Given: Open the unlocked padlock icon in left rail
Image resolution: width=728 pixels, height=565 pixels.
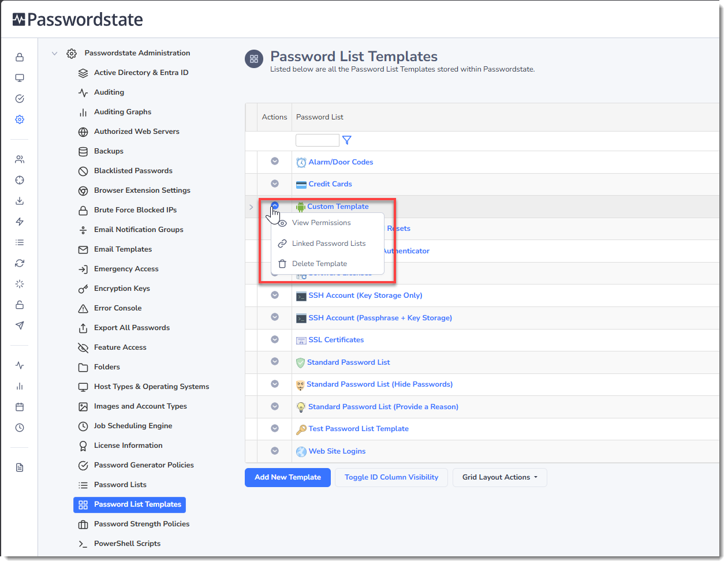Looking at the screenshot, I should coord(20,305).
